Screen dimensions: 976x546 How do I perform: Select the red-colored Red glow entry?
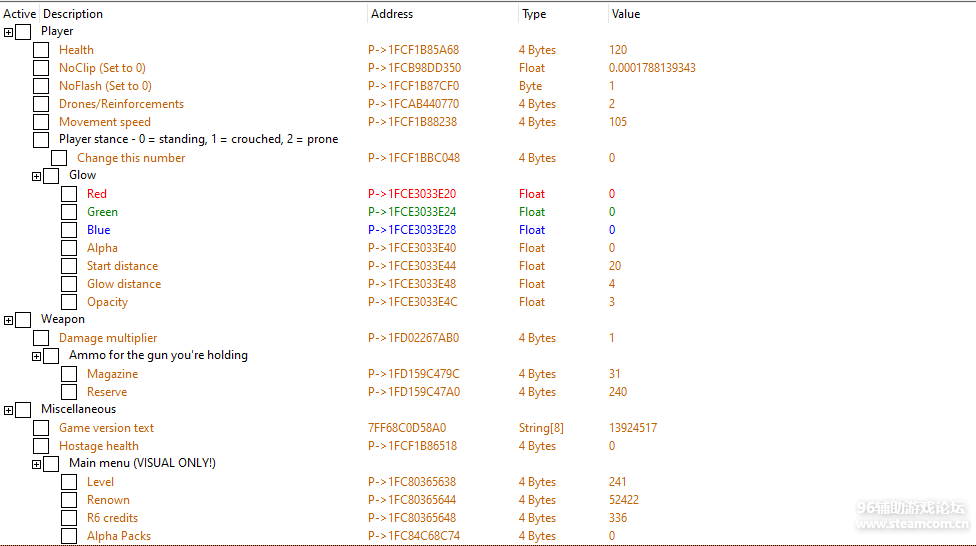click(x=97, y=194)
